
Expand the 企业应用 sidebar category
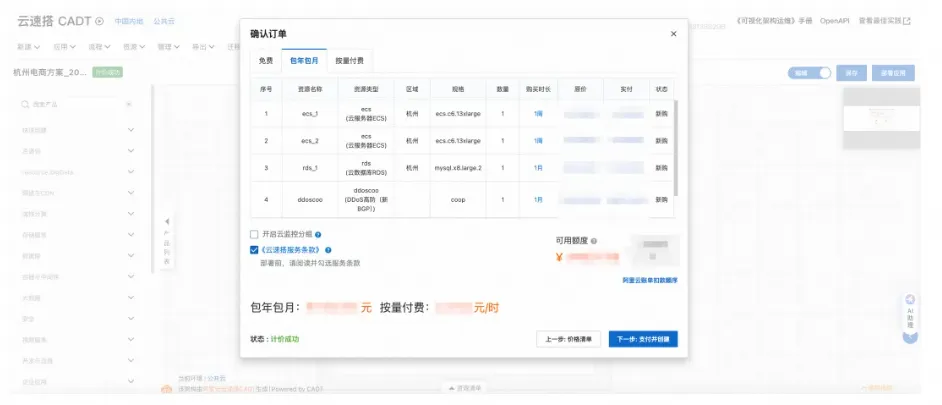tap(78, 382)
